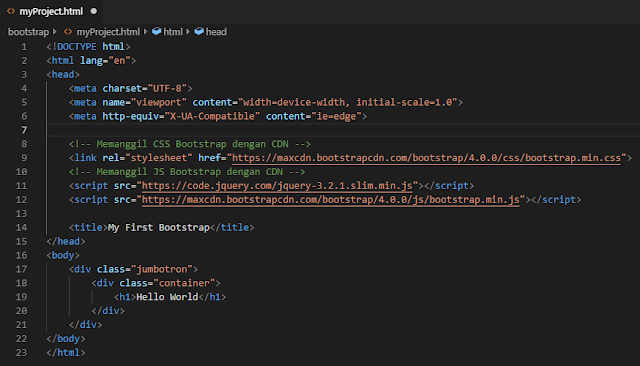
Task: Click the closing body tag
Action: [x=66, y=339]
